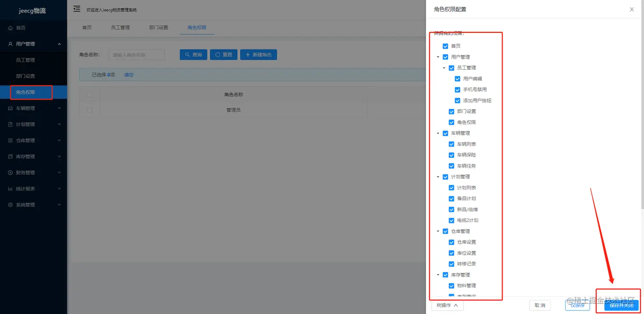
Task: Uncheck the 车辆列表 permission checkbox
Action: [451, 144]
